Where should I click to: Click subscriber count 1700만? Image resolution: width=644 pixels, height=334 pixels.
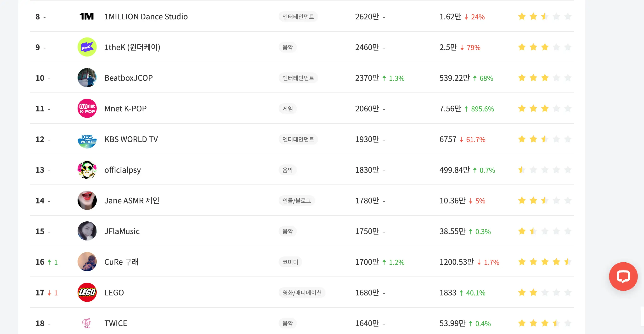pos(367,262)
